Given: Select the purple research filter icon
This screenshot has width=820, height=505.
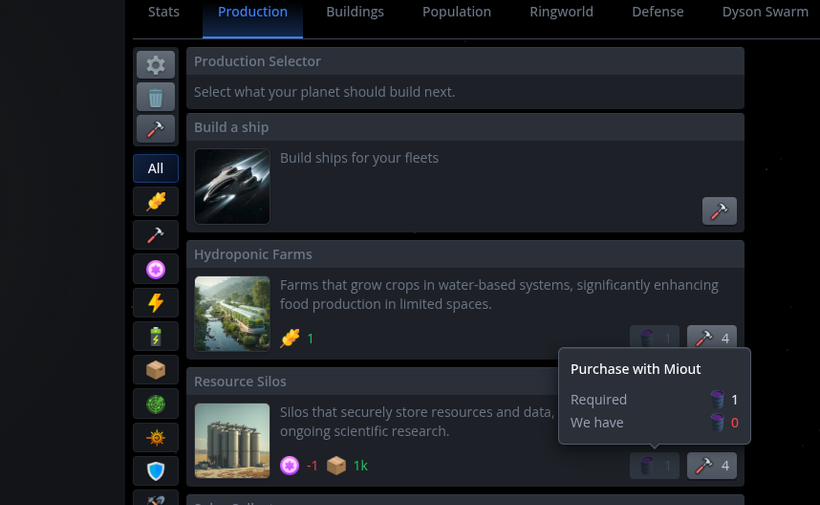Looking at the screenshot, I should [156, 269].
